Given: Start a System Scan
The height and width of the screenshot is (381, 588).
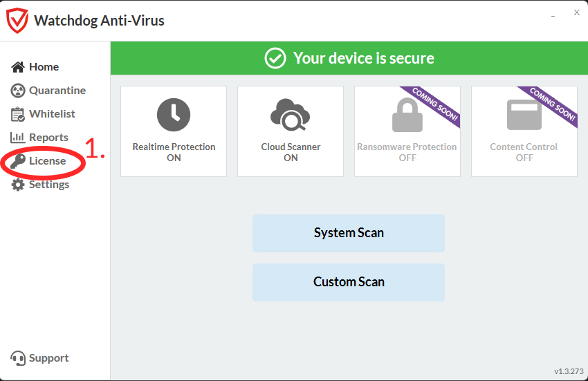Looking at the screenshot, I should (x=349, y=233).
